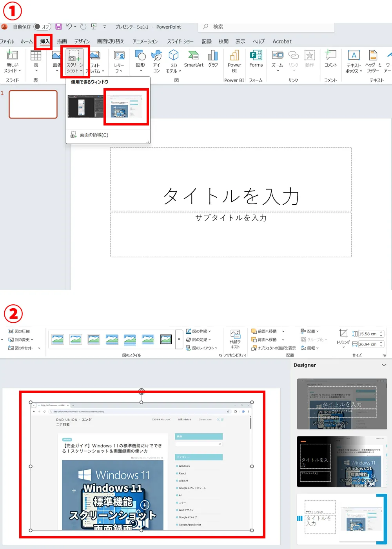
Task: Insert a グラフ chart
Action: coord(213,59)
